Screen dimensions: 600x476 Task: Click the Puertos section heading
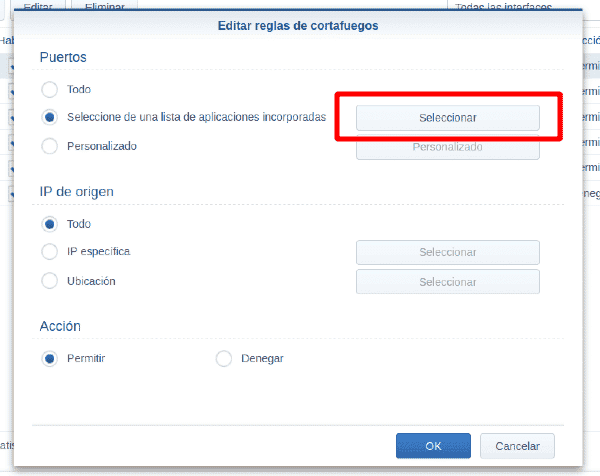tap(63, 57)
